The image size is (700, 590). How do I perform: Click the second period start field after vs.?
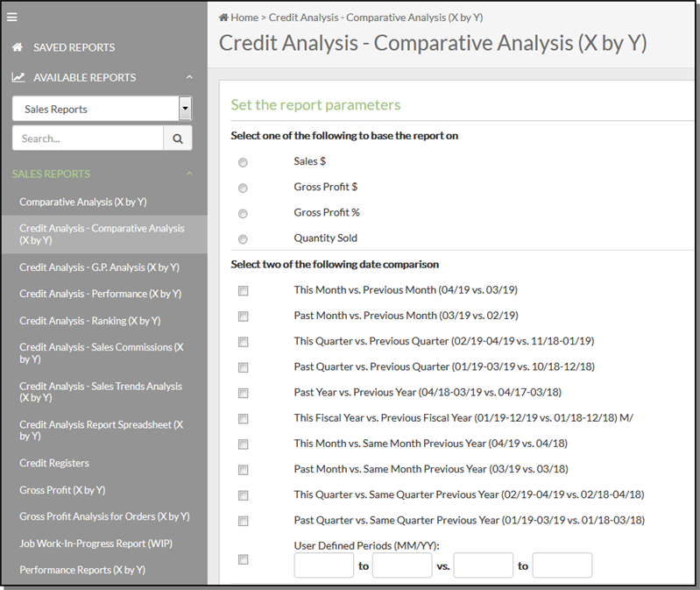[x=483, y=565]
